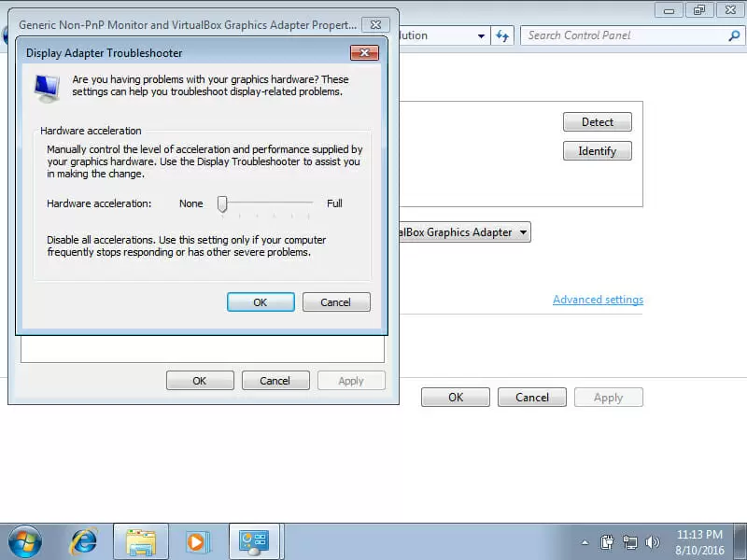
Task: Open the Advanced settings link
Action: pyautogui.click(x=598, y=300)
